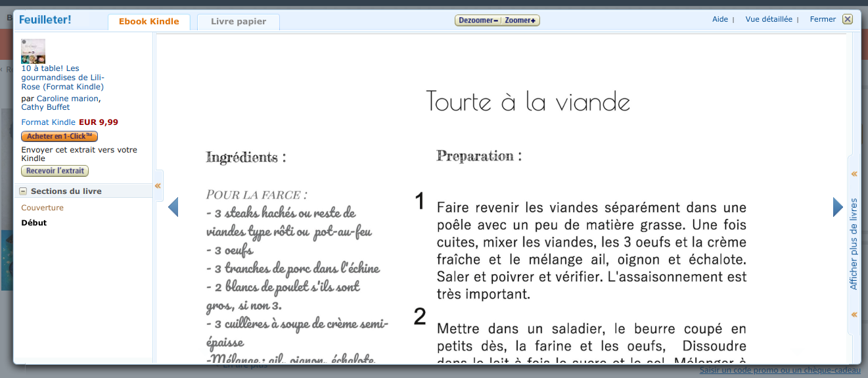Click the Zoomer+ button

pyautogui.click(x=520, y=20)
